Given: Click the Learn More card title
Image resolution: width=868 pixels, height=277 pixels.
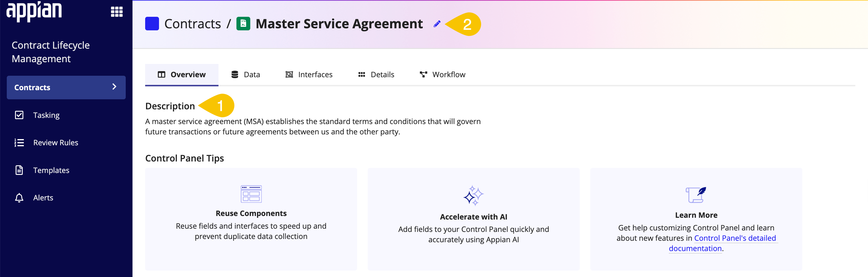Looking at the screenshot, I should (696, 215).
